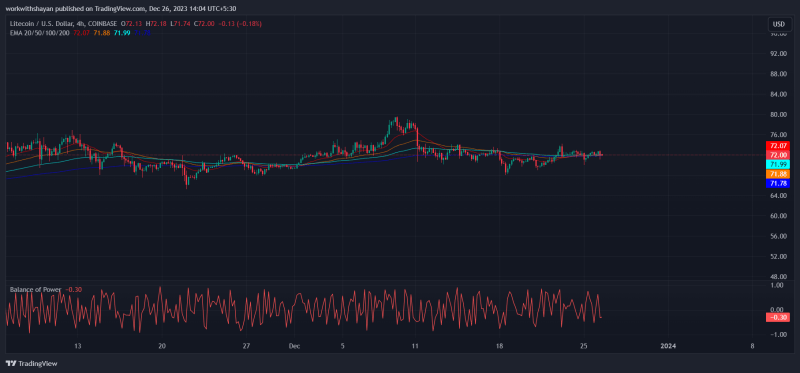Select the Dec label on the time axis

pyautogui.click(x=294, y=346)
